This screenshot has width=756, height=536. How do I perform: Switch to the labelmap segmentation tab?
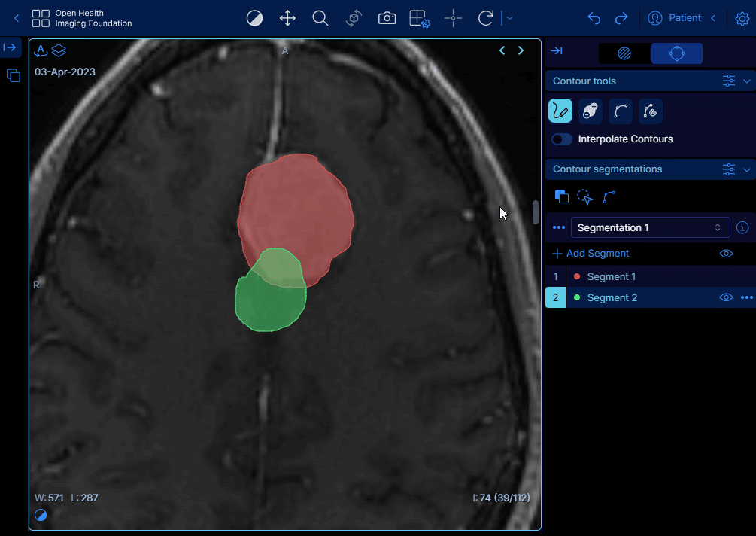(x=624, y=53)
